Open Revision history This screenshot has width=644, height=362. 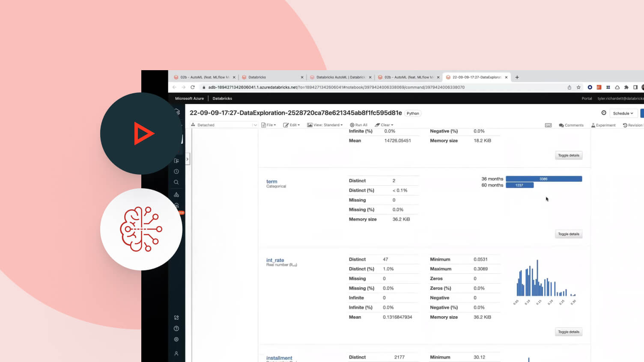(633, 125)
